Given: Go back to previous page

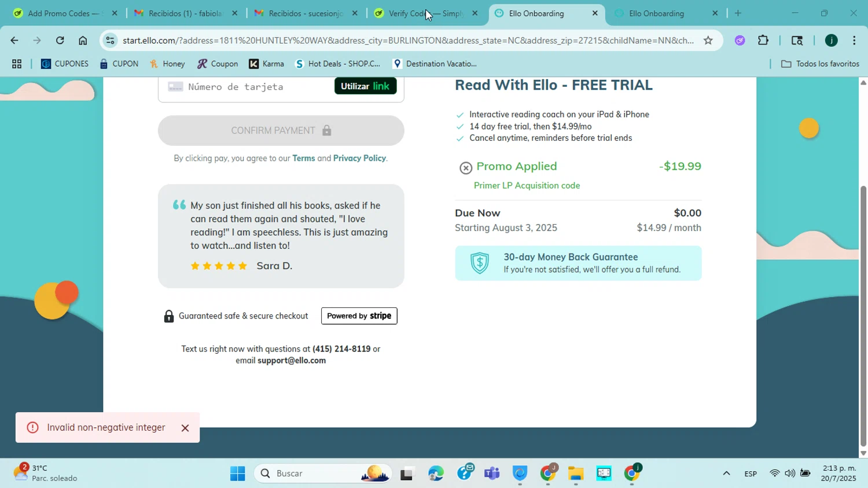Looking at the screenshot, I should click(x=14, y=41).
